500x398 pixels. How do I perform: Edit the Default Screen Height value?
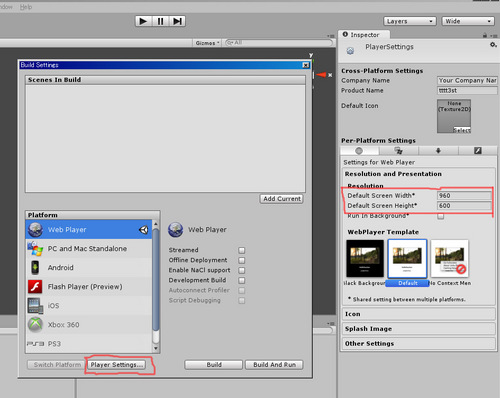click(464, 206)
